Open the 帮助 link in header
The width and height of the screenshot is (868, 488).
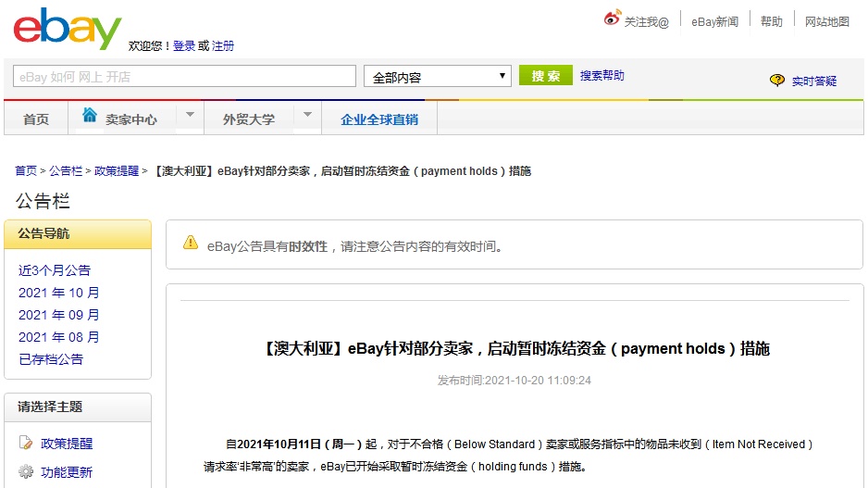[x=771, y=21]
